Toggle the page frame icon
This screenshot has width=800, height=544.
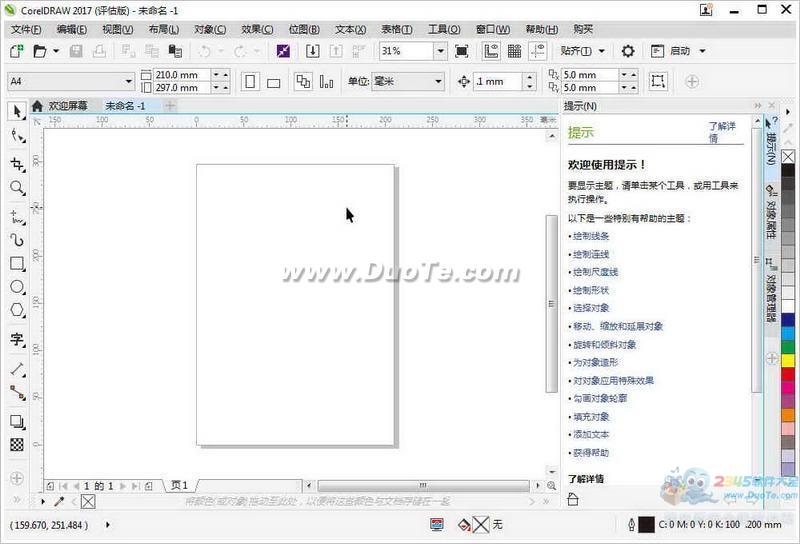(x=658, y=81)
